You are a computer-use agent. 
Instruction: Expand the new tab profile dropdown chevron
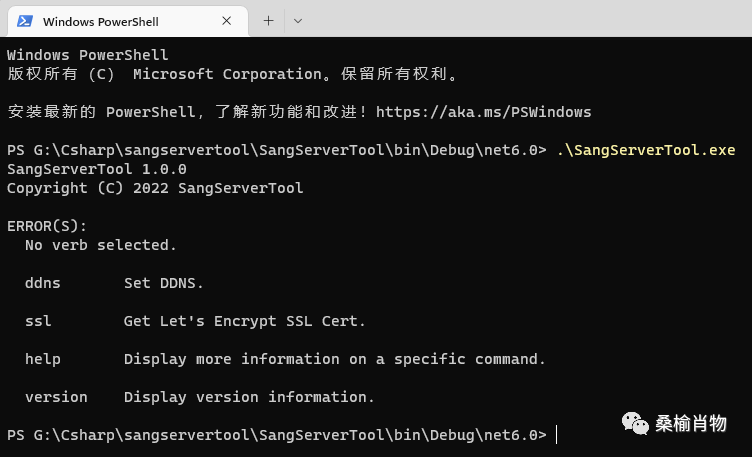[298, 20]
